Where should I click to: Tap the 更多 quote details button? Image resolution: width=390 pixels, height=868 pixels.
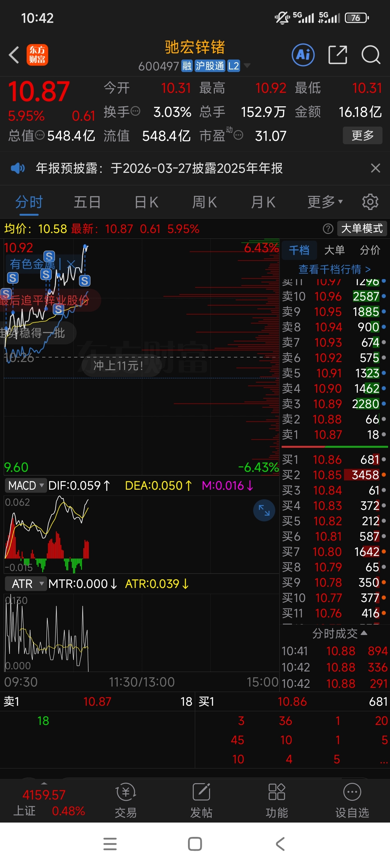click(x=363, y=135)
